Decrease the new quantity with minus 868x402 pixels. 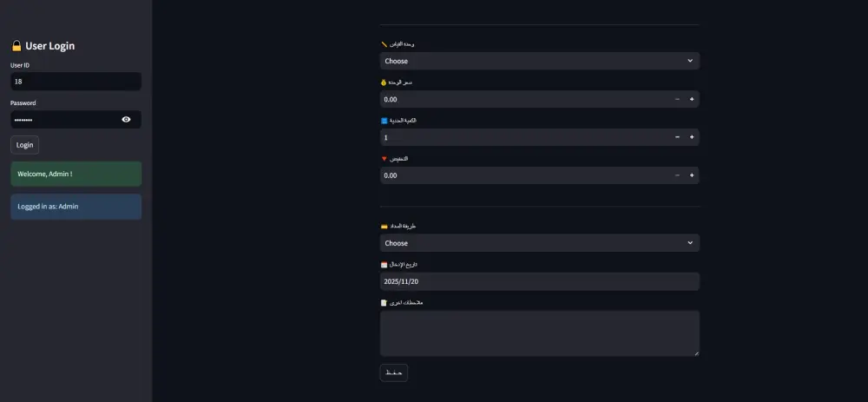tap(677, 137)
